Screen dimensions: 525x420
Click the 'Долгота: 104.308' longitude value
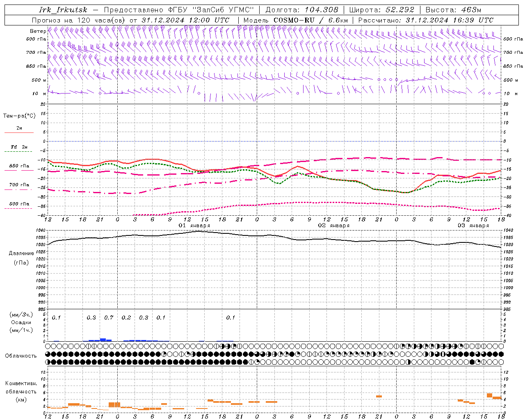coord(302,10)
